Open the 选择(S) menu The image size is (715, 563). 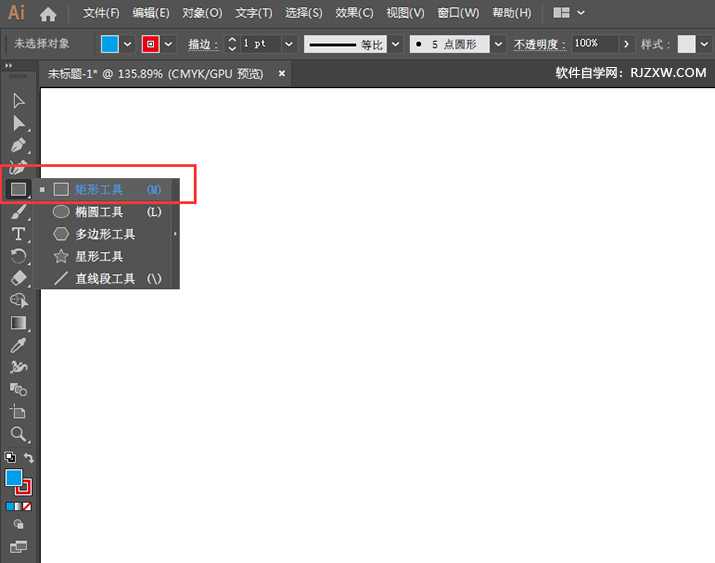[304, 13]
